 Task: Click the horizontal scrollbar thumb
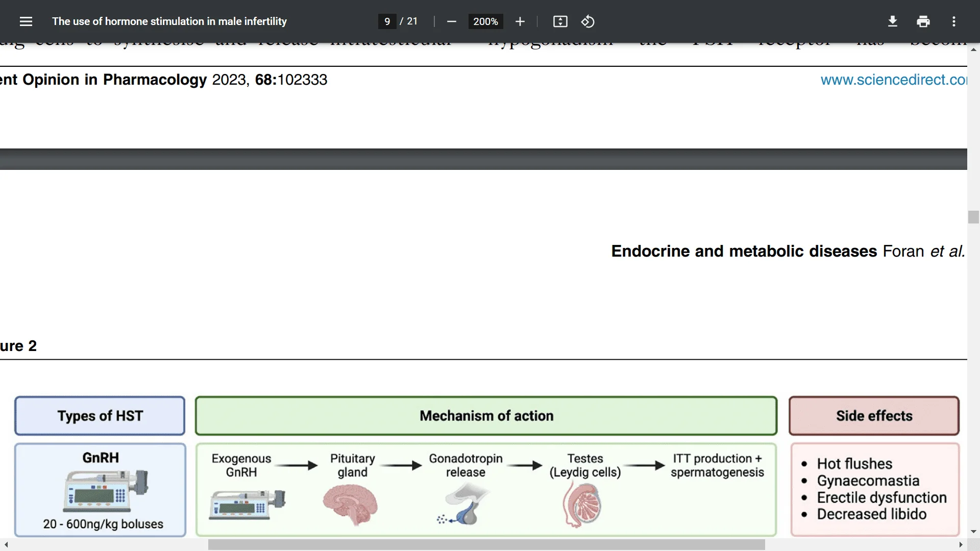(x=486, y=545)
